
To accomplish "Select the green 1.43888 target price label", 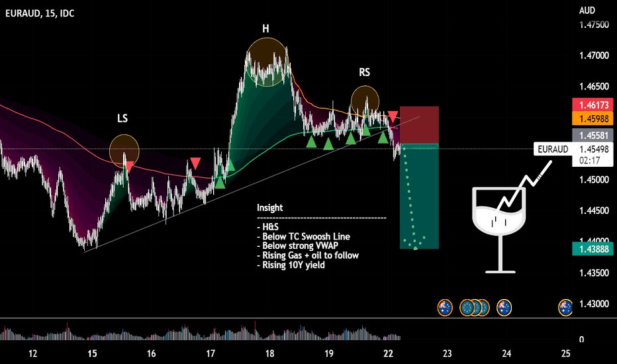I will [593, 249].
